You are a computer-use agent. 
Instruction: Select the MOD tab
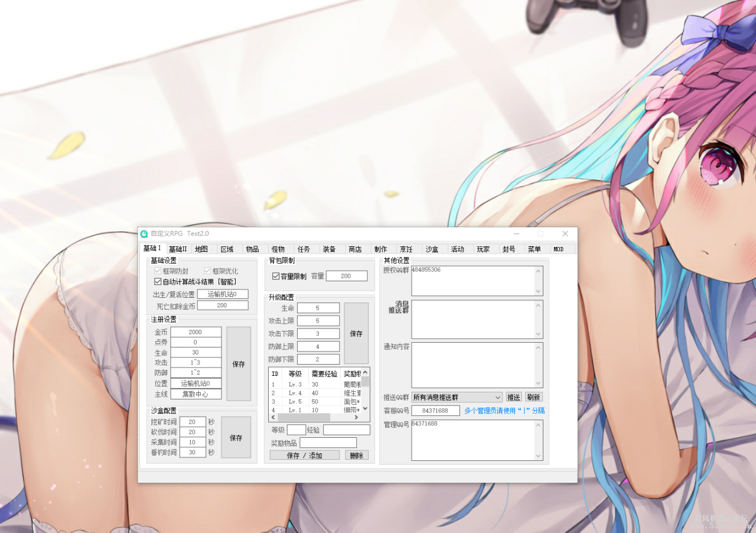pyautogui.click(x=558, y=249)
